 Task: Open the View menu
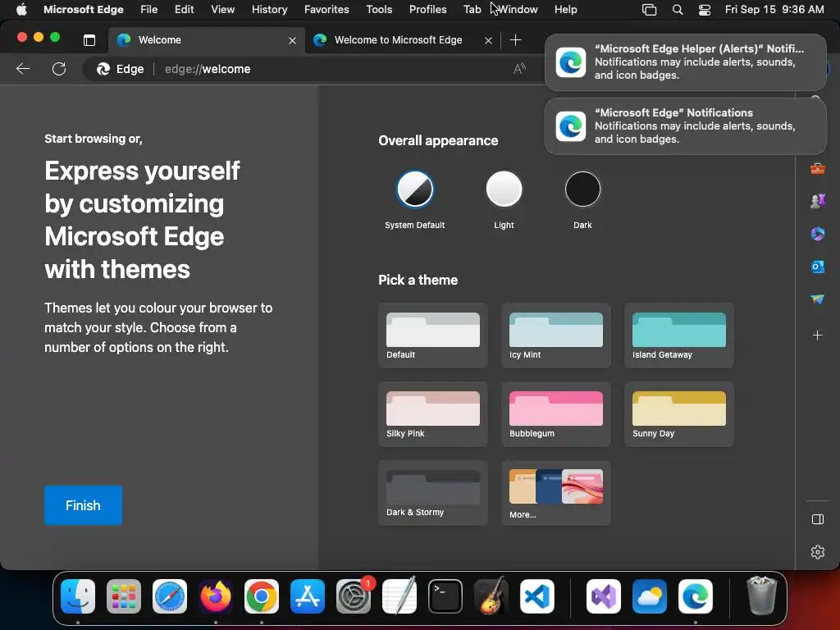(222, 9)
